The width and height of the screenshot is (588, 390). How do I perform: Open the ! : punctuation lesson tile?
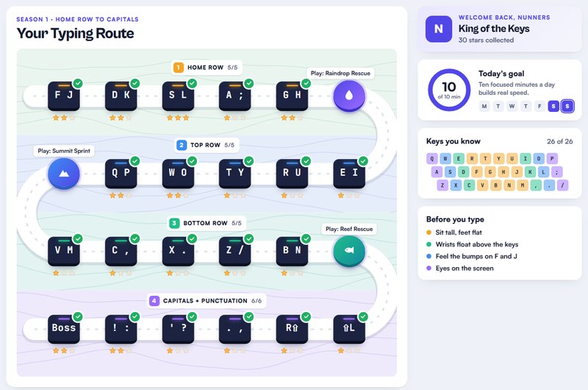coord(121,329)
